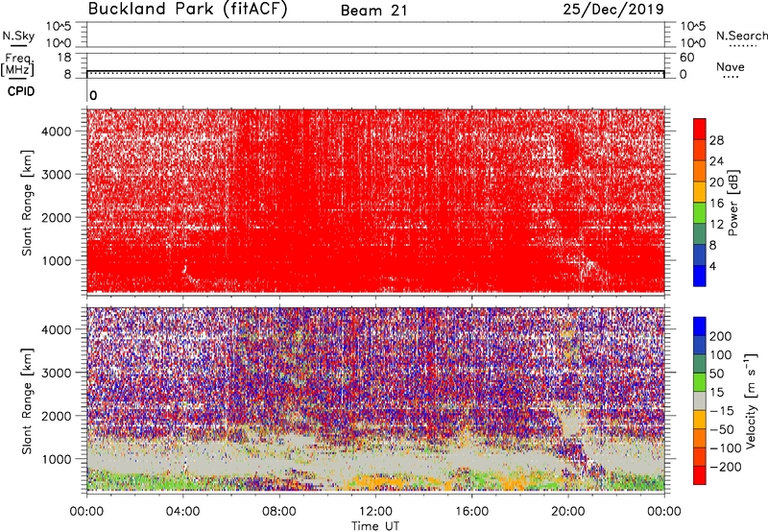
Task: Click the grey -15 to 15 velocity swatch
Action: pos(700,400)
